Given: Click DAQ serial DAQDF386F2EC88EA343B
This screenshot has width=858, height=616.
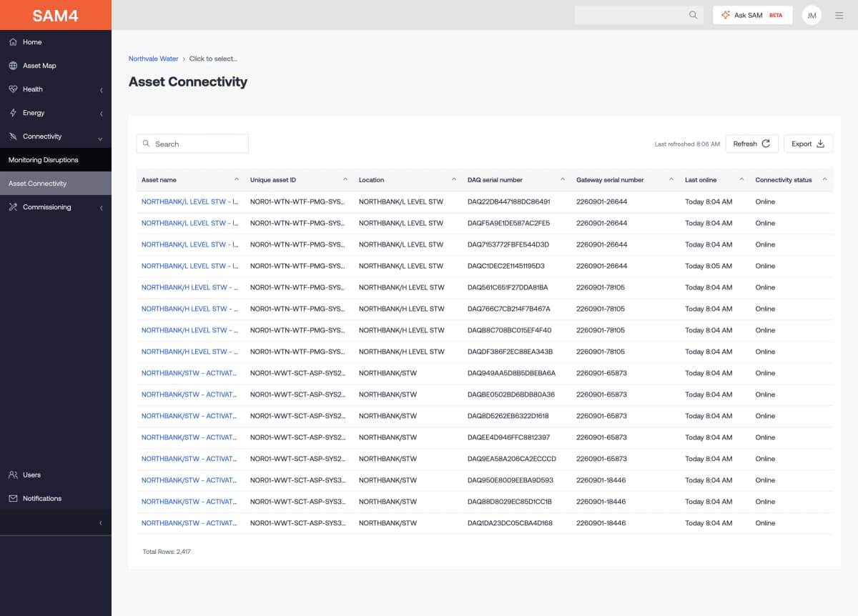Looking at the screenshot, I should [511, 352].
